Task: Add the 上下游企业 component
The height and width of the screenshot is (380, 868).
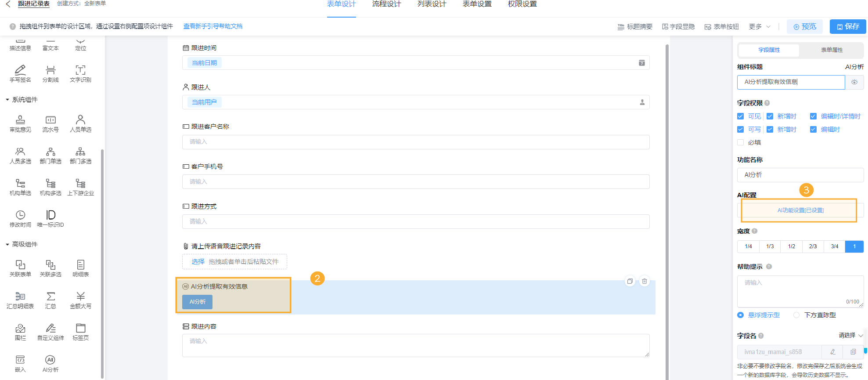Action: (x=80, y=187)
